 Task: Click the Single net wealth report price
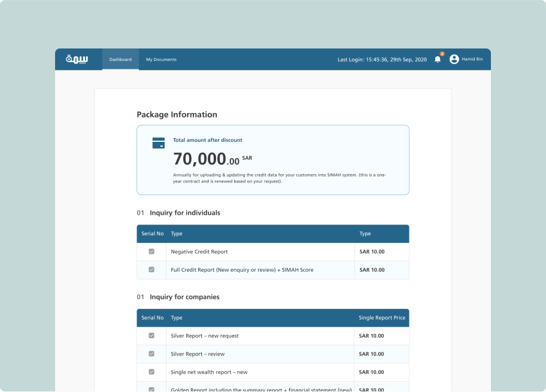pos(371,372)
